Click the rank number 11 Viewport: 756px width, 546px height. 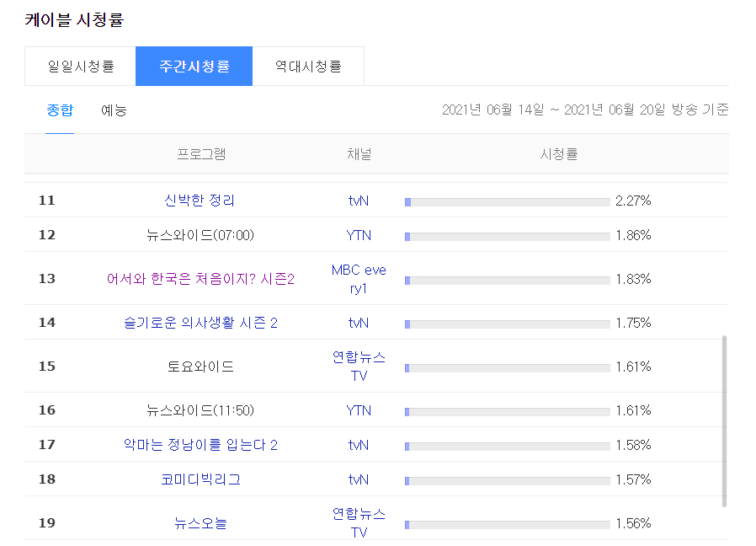pyautogui.click(x=47, y=201)
